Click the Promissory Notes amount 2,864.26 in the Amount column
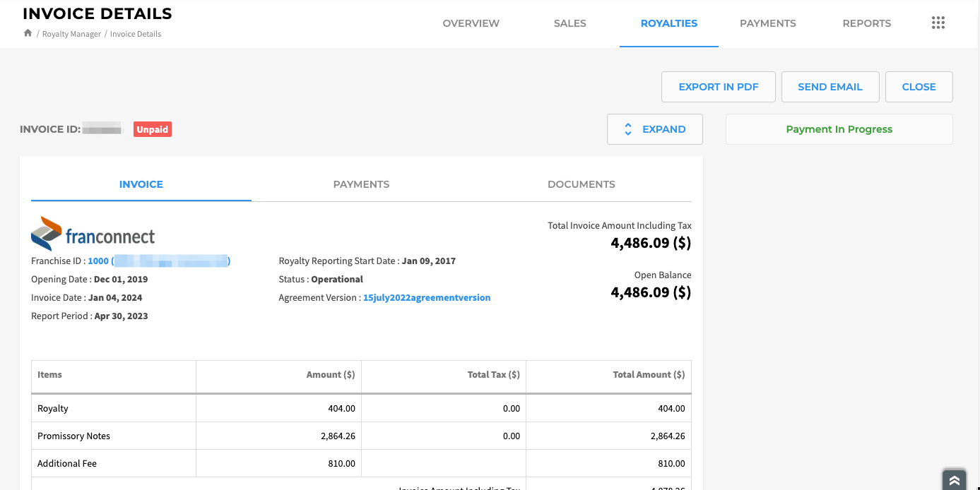The image size is (980, 490). [x=338, y=436]
